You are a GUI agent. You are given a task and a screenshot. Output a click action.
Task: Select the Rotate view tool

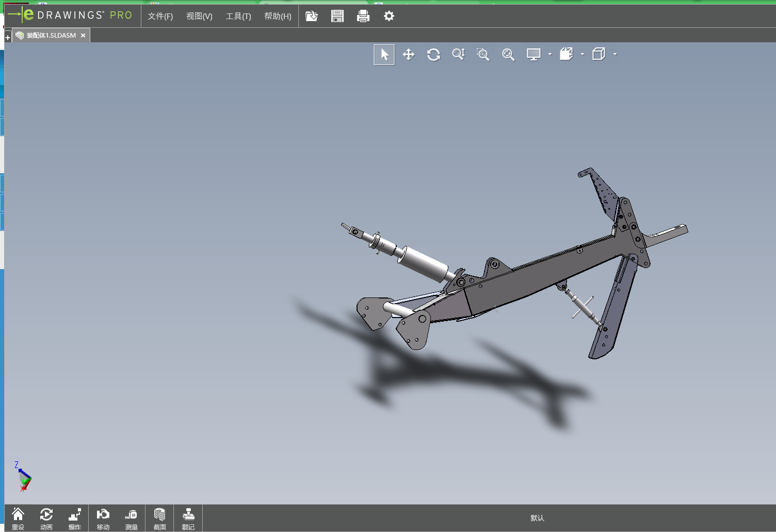coord(433,55)
